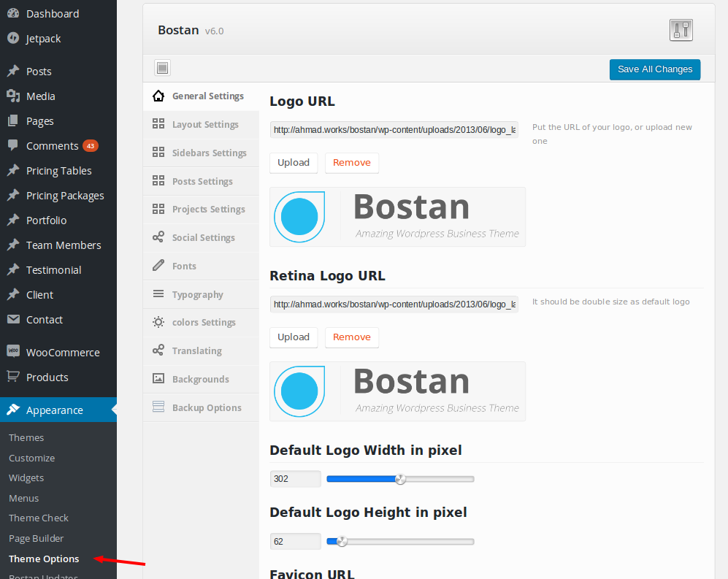Click the Comments count badge 43
Screen dimensions: 728x579
point(91,146)
